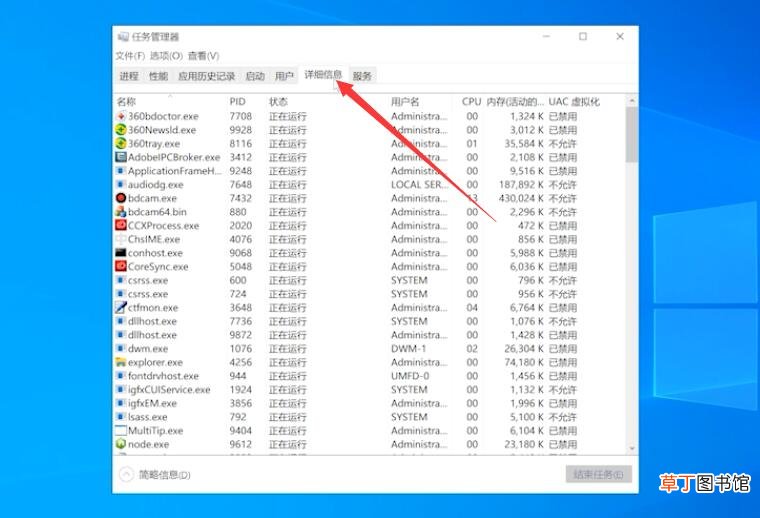Sort by the PID column header

[246, 102]
